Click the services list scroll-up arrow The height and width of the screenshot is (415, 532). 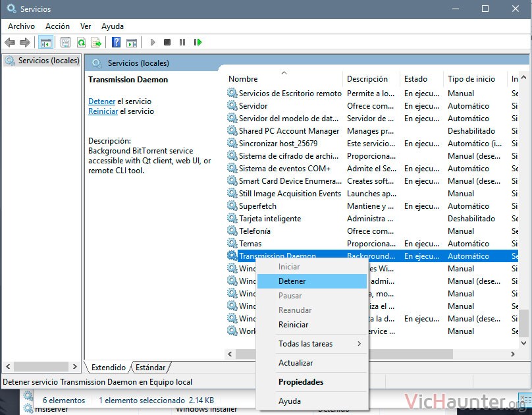(524, 78)
